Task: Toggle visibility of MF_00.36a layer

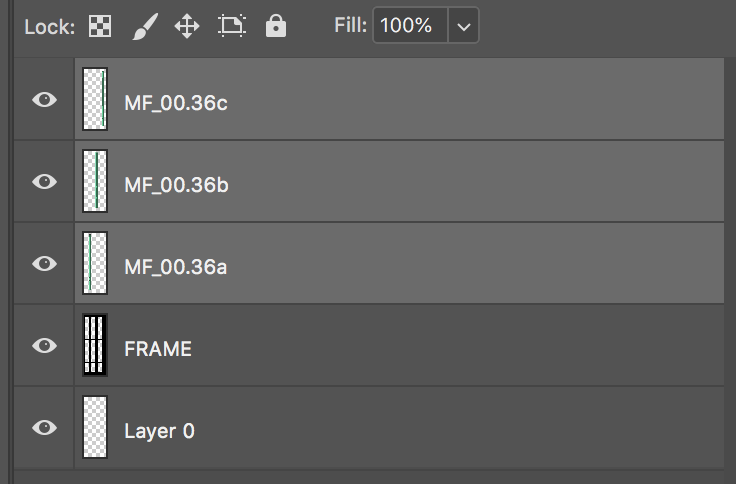Action: point(45,263)
